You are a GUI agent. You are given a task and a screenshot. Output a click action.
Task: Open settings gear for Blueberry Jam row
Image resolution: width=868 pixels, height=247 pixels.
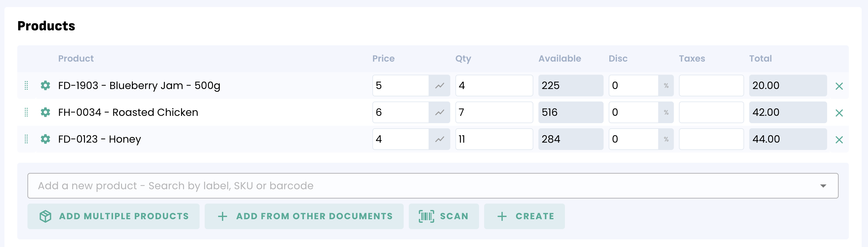[x=45, y=86]
